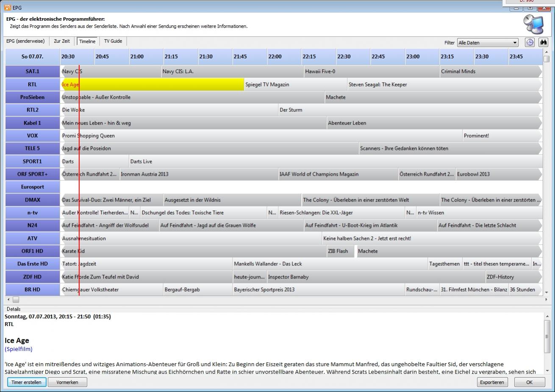The width and height of the screenshot is (555, 392).
Task: Select 'Abenteuer Leben' on Kabel 1
Action: click(x=434, y=123)
